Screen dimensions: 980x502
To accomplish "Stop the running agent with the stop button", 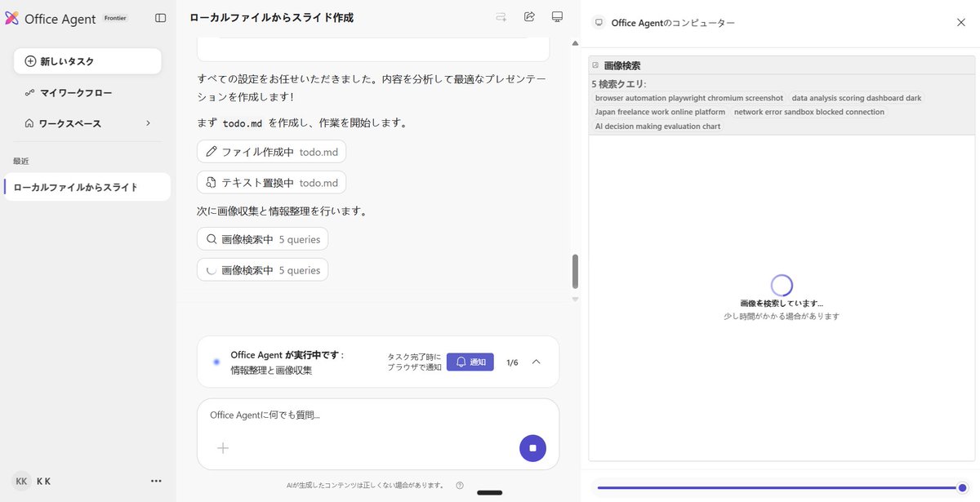I will pyautogui.click(x=532, y=448).
